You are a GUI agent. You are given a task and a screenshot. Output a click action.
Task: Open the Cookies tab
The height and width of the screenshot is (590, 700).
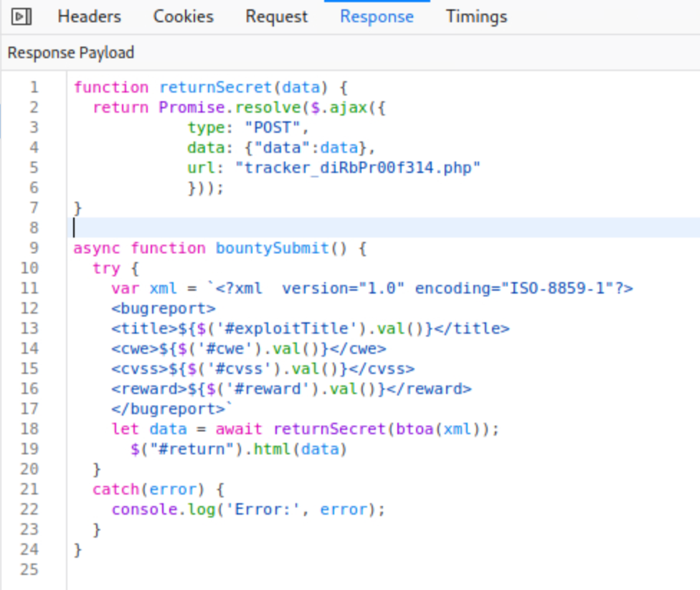click(x=183, y=17)
